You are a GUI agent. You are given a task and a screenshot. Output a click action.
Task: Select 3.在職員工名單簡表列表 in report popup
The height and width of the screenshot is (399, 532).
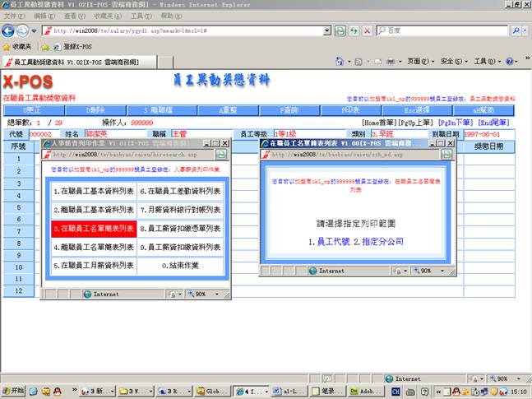90,229
